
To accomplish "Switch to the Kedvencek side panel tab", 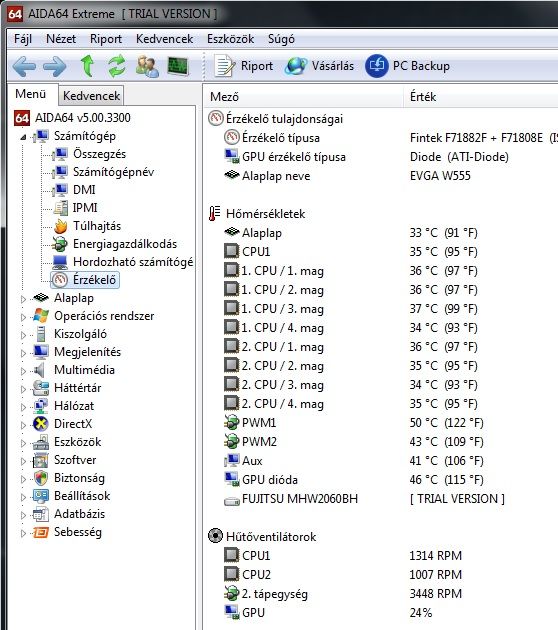I will pos(92,96).
